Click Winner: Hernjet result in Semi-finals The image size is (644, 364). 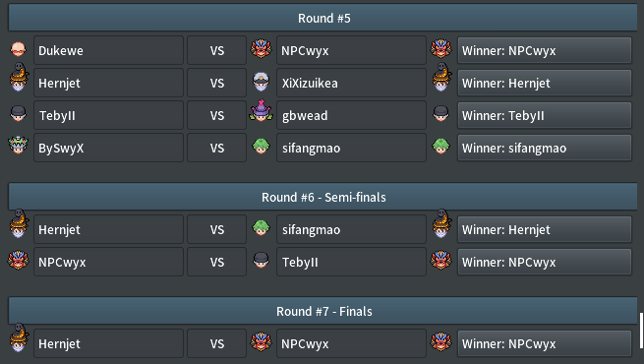(x=544, y=229)
